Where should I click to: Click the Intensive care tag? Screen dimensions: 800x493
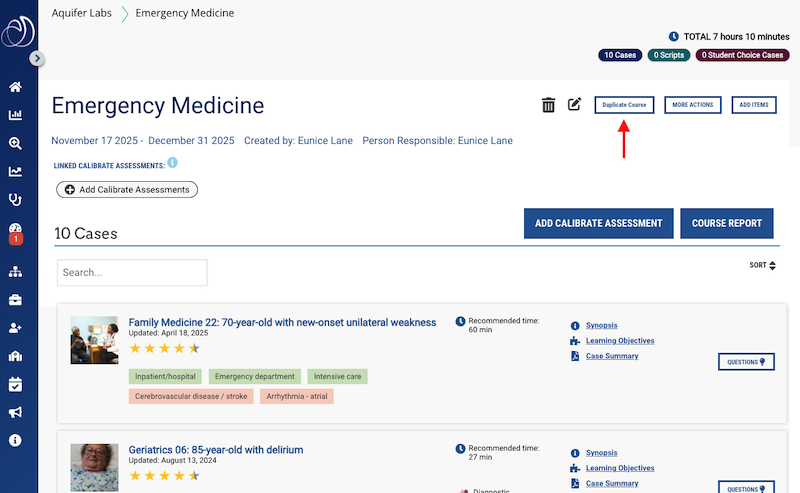[x=337, y=377]
